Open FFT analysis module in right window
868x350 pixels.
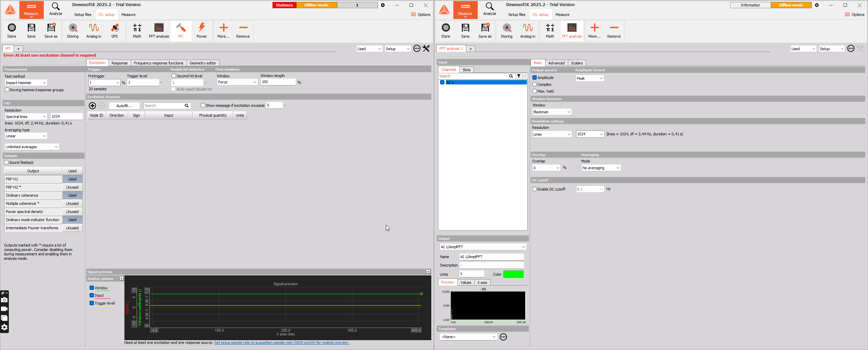tap(572, 31)
